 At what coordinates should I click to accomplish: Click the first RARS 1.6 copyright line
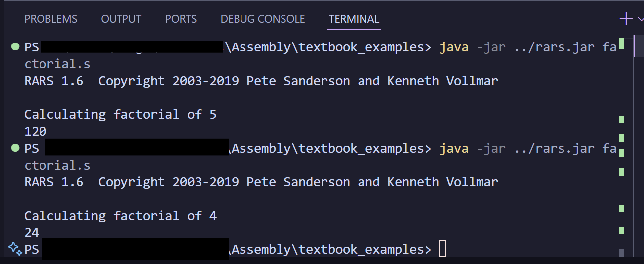click(261, 81)
